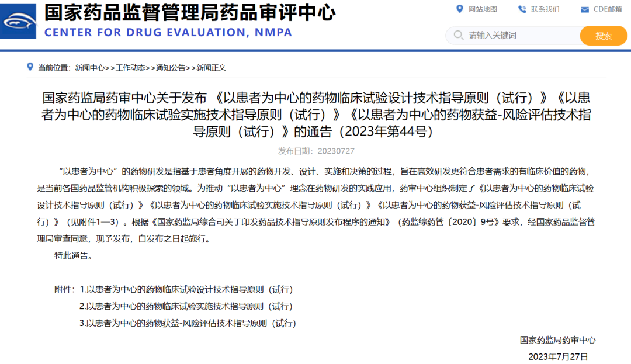Click the location pin beside 当前位置
The height and width of the screenshot is (364, 631).
click(30, 67)
